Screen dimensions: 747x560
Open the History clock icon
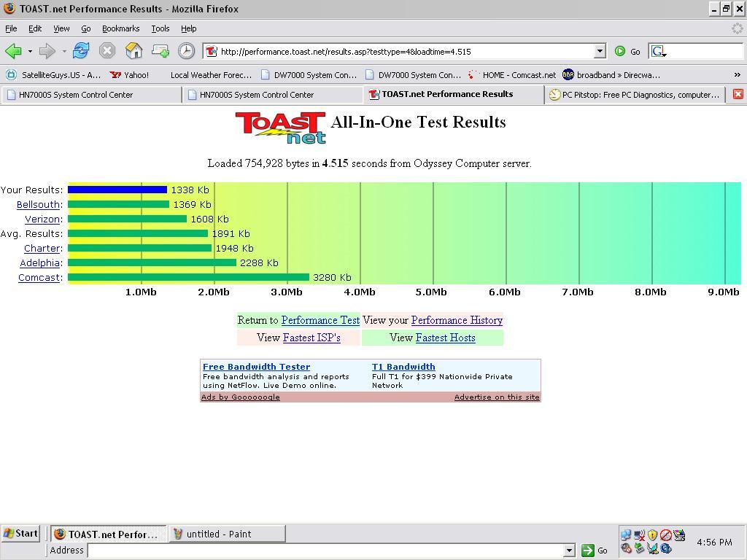[x=186, y=51]
